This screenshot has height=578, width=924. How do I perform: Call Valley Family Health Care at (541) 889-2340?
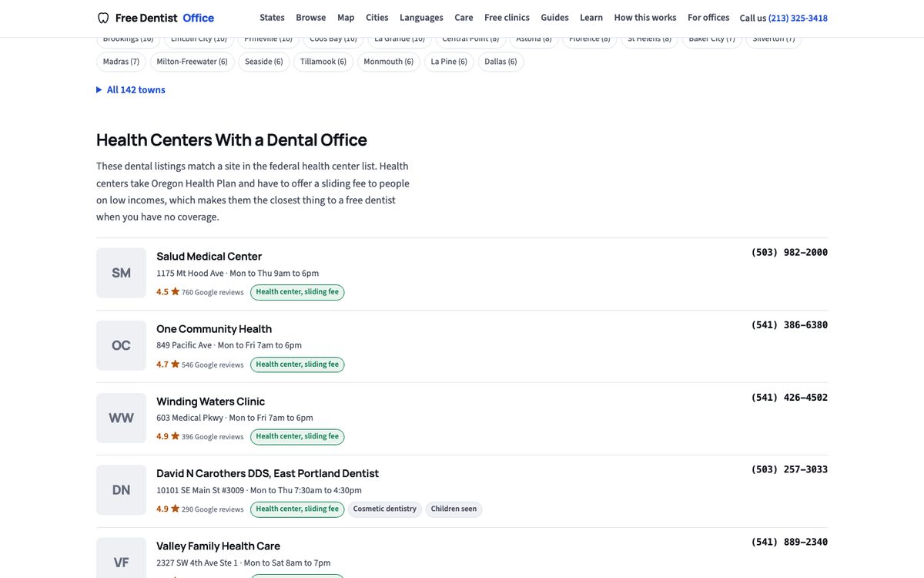tap(789, 542)
